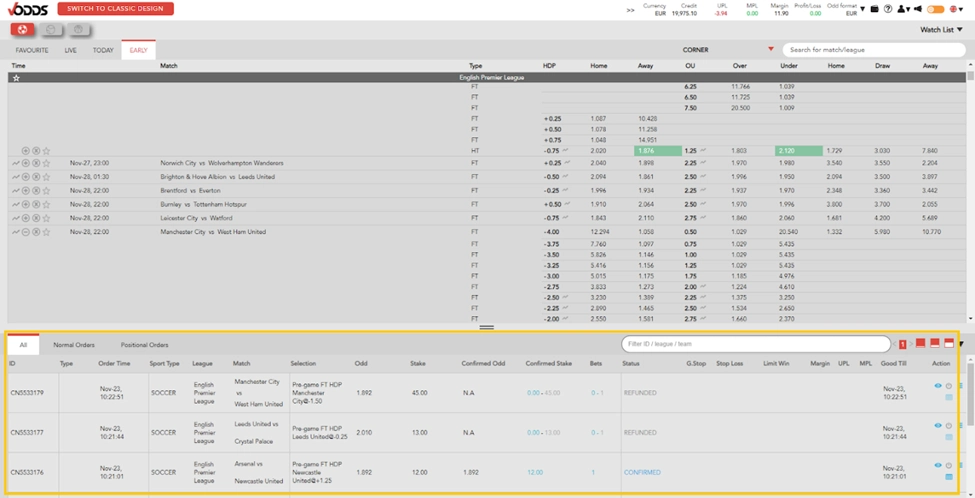Image resolution: width=975 pixels, height=498 pixels.
Task: Click SWITCH TO CLASSIC DESIGN button
Action: [116, 9]
